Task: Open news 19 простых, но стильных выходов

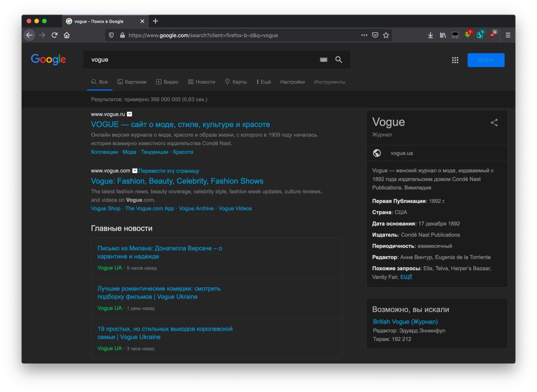Action: click(165, 333)
